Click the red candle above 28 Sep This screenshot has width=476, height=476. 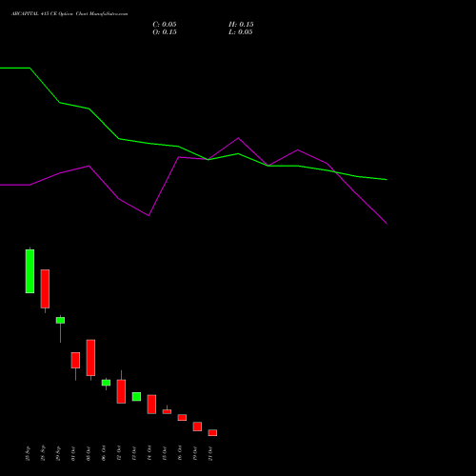point(45,288)
